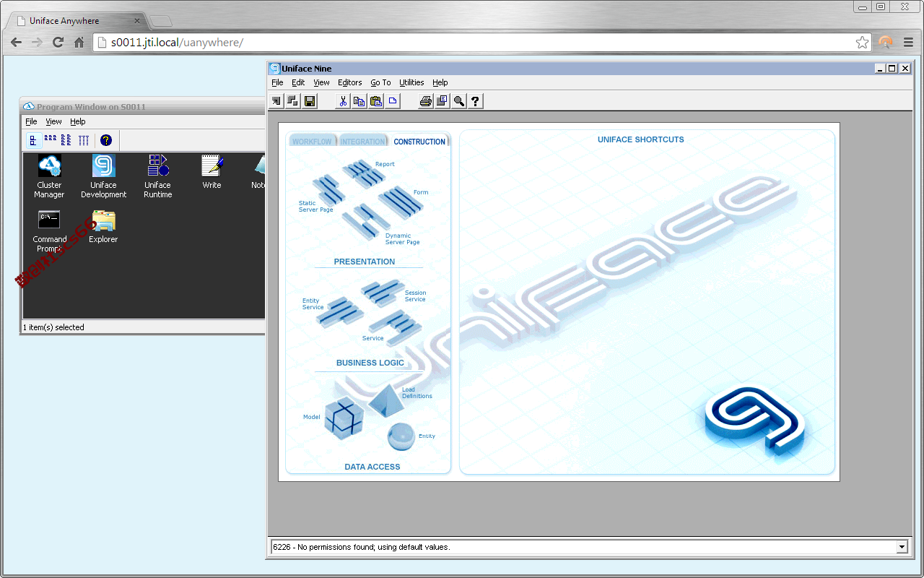924x578 pixels.
Task: Open the Form component icon
Action: [401, 202]
